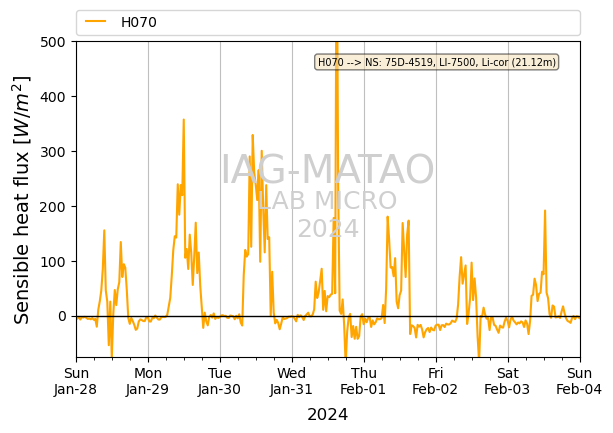Click the 2024 x-axis title
This screenshot has height=433, width=613.
pos(328,415)
